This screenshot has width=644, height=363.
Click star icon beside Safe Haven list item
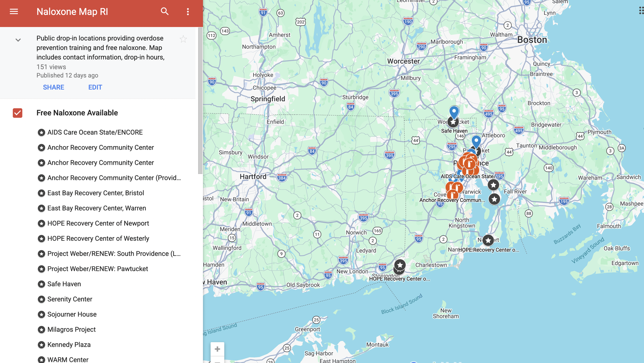(x=41, y=284)
